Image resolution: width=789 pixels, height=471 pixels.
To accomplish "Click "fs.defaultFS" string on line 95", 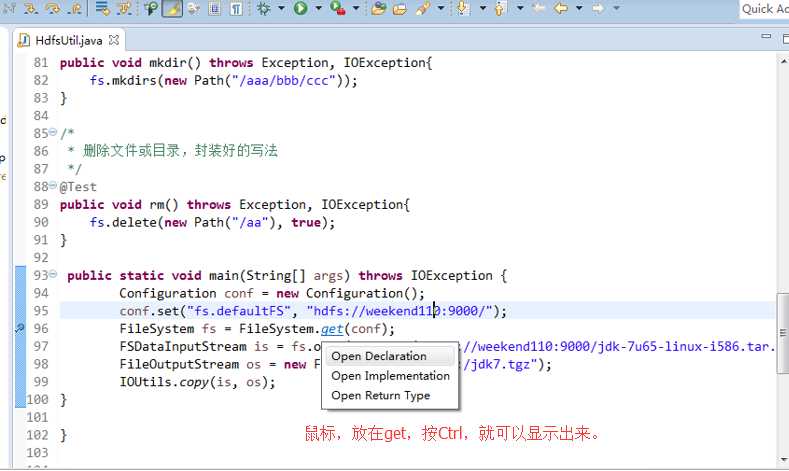I will [x=239, y=311].
